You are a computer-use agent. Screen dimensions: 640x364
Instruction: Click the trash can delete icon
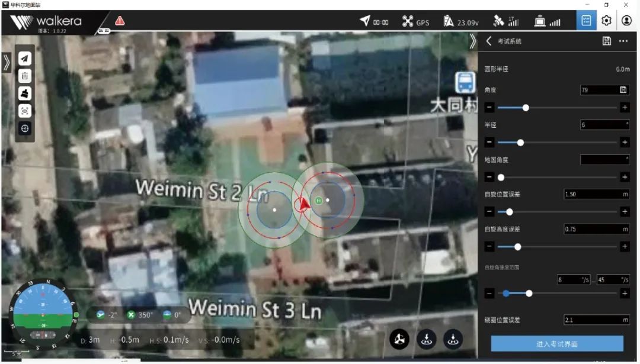click(x=25, y=75)
